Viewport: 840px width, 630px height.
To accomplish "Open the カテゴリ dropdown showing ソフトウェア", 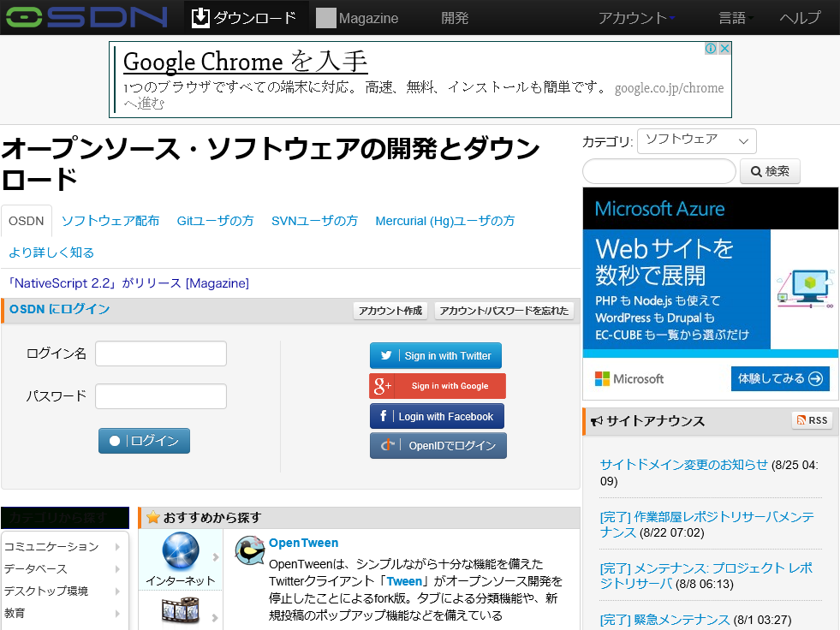I will tap(696, 140).
